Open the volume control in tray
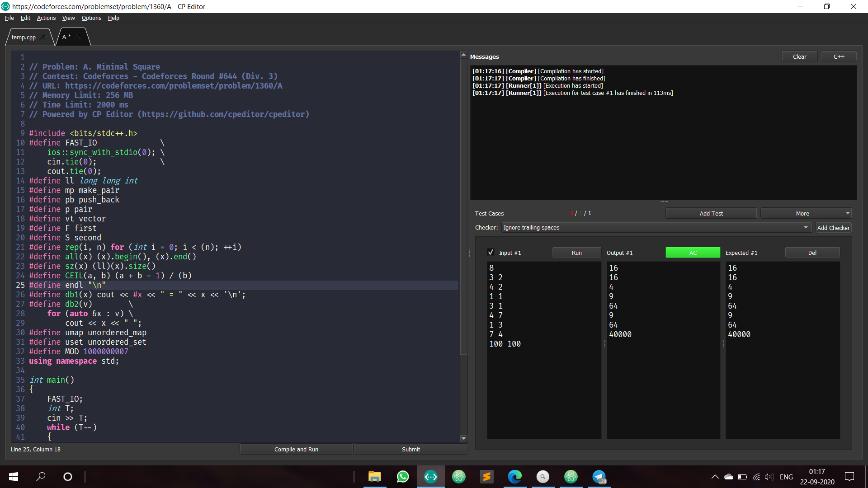The height and width of the screenshot is (488, 868). 769,477
